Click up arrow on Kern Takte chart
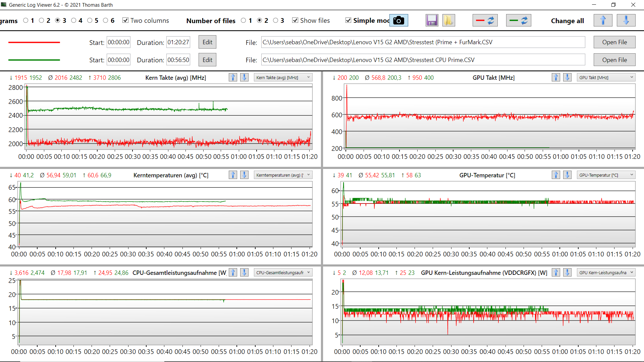This screenshot has width=644, height=362. click(x=233, y=77)
